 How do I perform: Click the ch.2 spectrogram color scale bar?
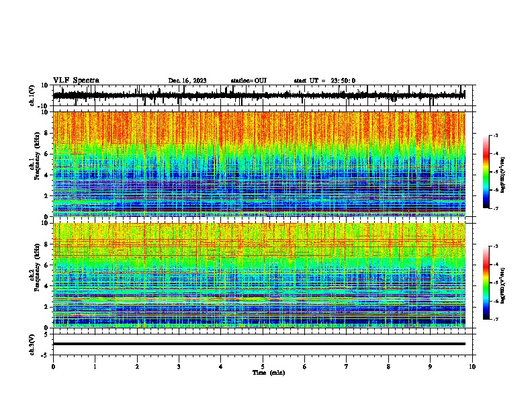pos(486,283)
